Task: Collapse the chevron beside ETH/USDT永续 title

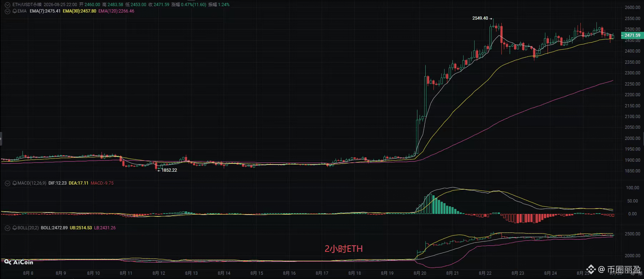Action: (x=7, y=5)
